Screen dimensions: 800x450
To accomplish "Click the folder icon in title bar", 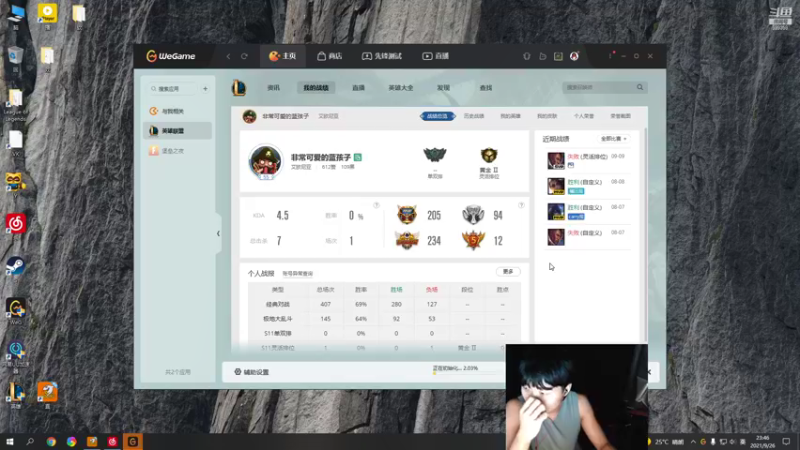I will tap(542, 56).
